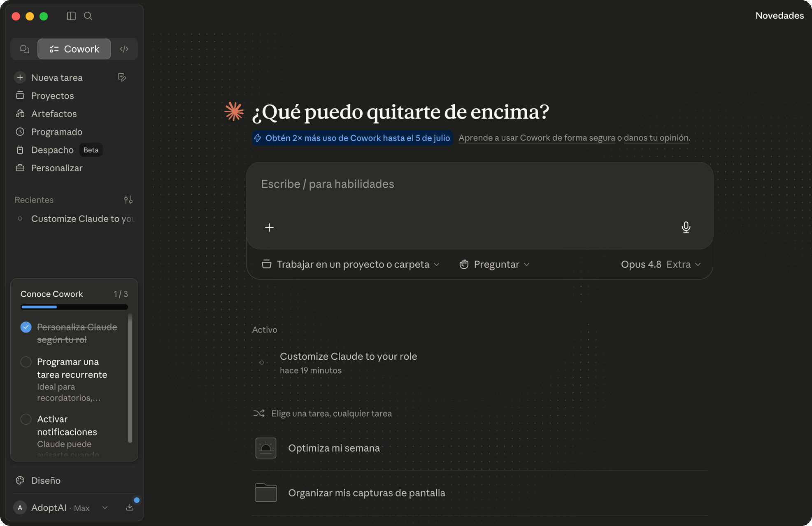Open the danos tu opinión link

tap(656, 138)
